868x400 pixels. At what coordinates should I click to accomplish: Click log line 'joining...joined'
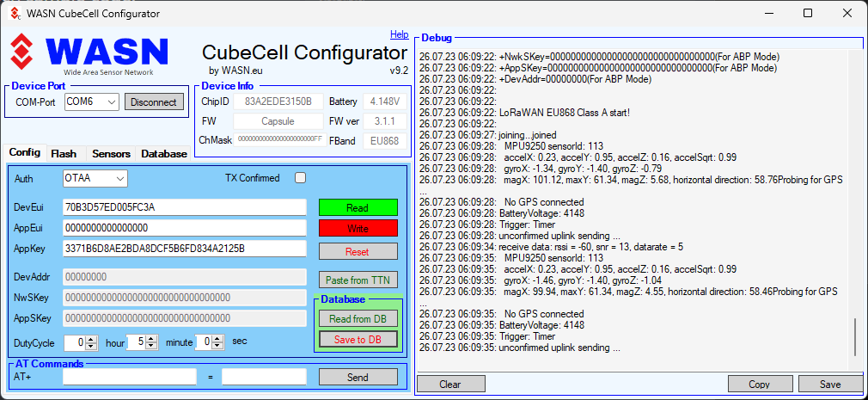pyautogui.click(x=487, y=135)
